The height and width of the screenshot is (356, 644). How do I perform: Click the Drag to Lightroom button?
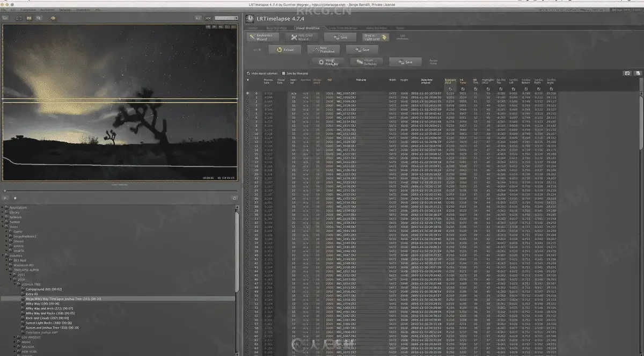point(376,37)
